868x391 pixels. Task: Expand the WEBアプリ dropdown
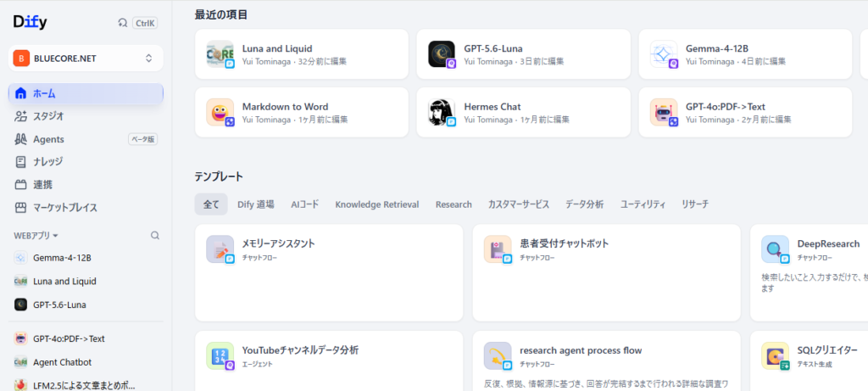[36, 236]
